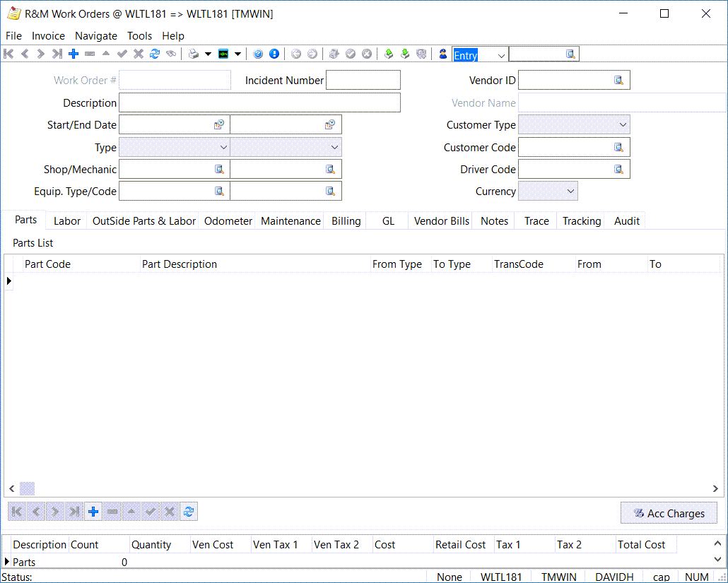
Task: Click the blue plus icon in top toolbar
Action: point(74,54)
